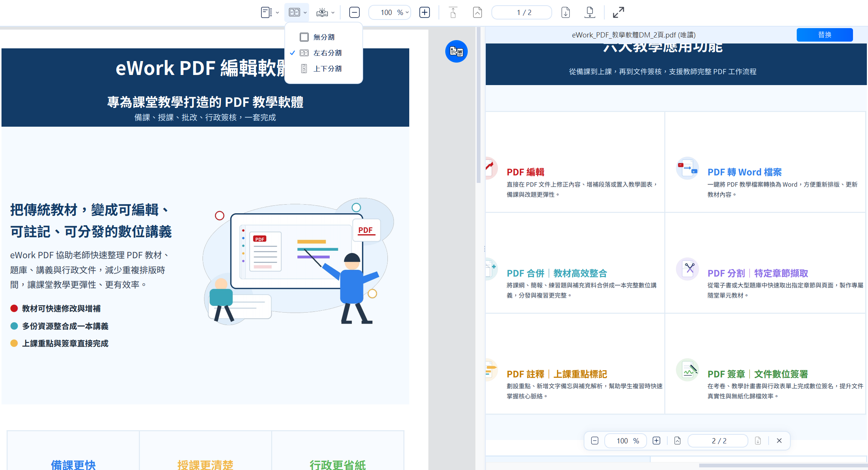Expand the scroll mode dropdown arrow
Viewport: 868px width, 470px height.
tap(277, 13)
